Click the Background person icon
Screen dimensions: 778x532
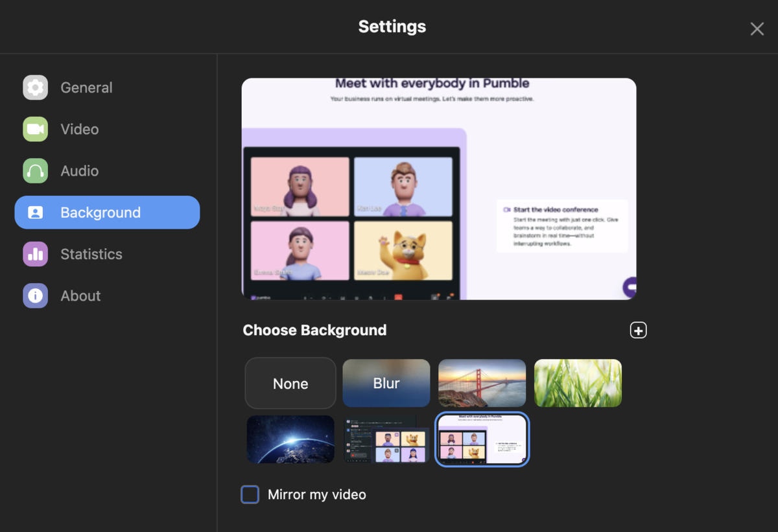(x=36, y=213)
